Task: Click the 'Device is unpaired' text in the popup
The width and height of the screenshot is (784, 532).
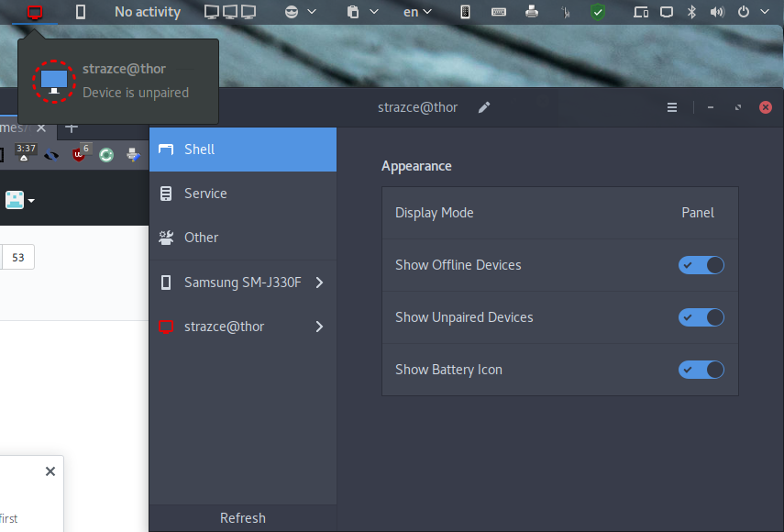Action: pyautogui.click(x=136, y=93)
